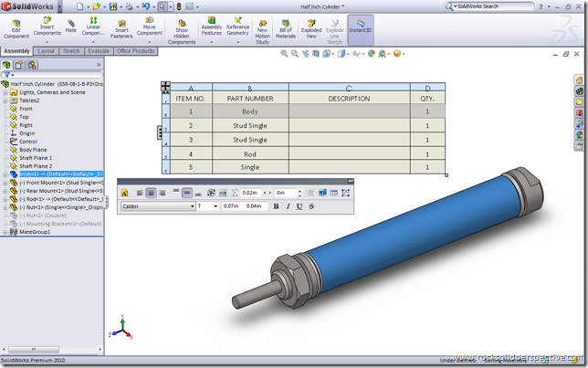Click the Edit Component tool

point(16,29)
